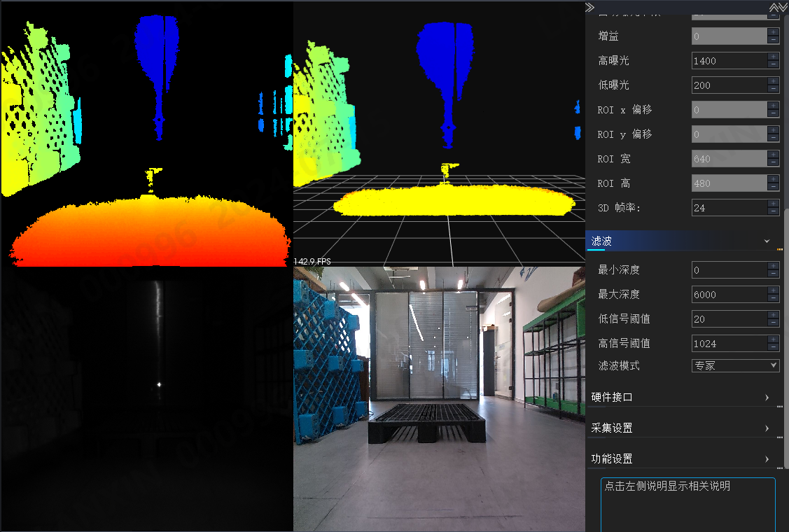789x532 pixels.
Task: Click the description box reading 点击左侧说明显示相关说明
Action: tap(688, 504)
